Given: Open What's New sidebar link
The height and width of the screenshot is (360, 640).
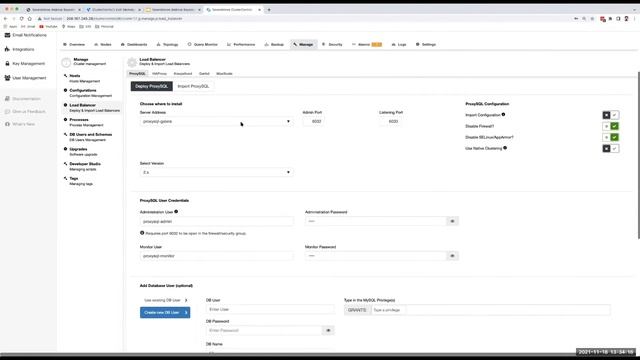Looking at the screenshot, I should tap(20, 124).
